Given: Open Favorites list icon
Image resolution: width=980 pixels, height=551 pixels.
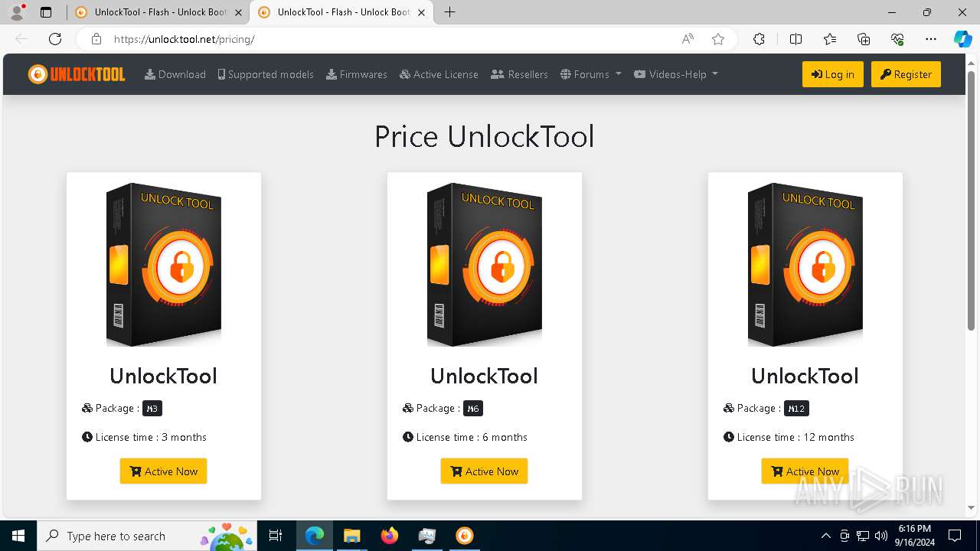Looking at the screenshot, I should coord(830,39).
